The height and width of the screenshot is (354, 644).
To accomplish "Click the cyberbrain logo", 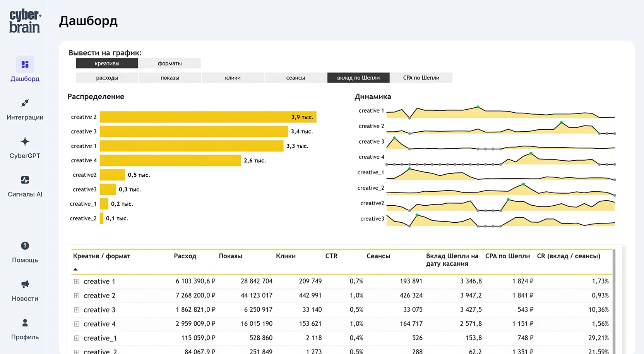I will pyautogui.click(x=25, y=21).
